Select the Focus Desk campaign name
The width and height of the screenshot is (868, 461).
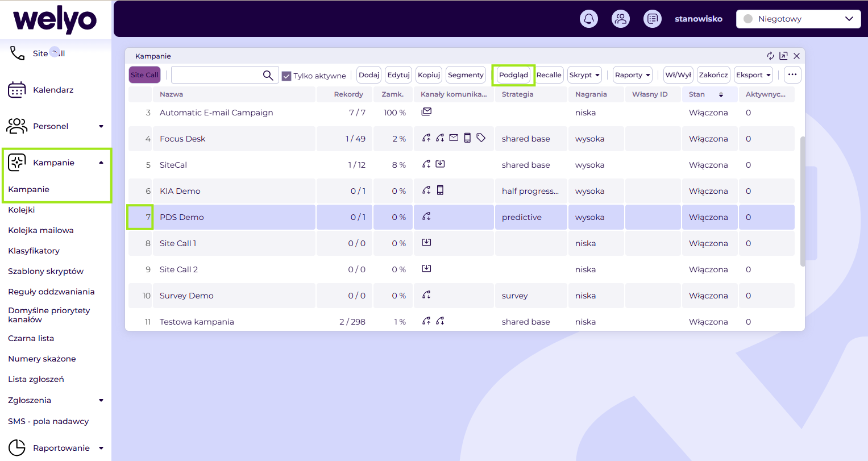183,139
